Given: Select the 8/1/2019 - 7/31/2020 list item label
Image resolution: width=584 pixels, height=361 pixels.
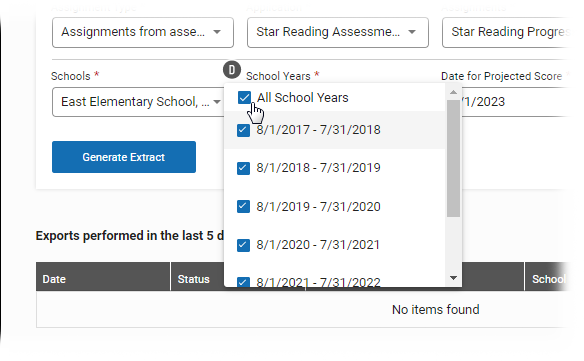Looking at the screenshot, I should [x=318, y=206].
